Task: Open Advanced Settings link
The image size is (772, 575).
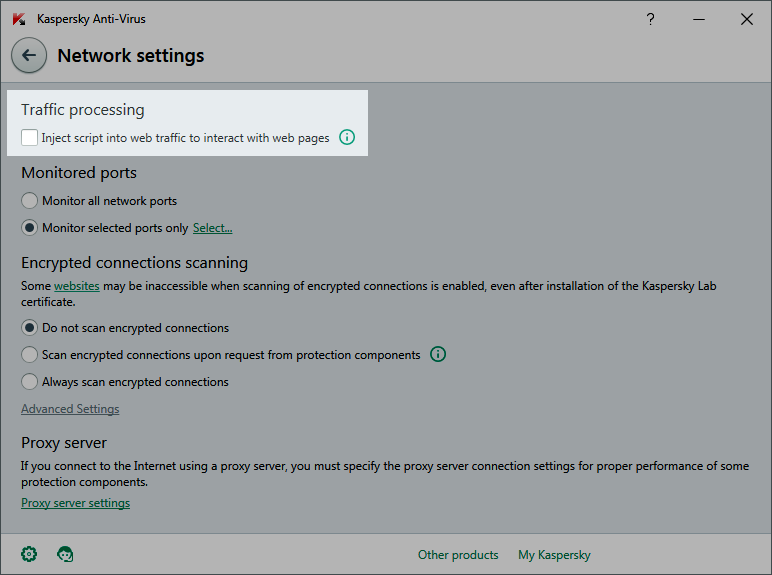Action: coord(70,409)
